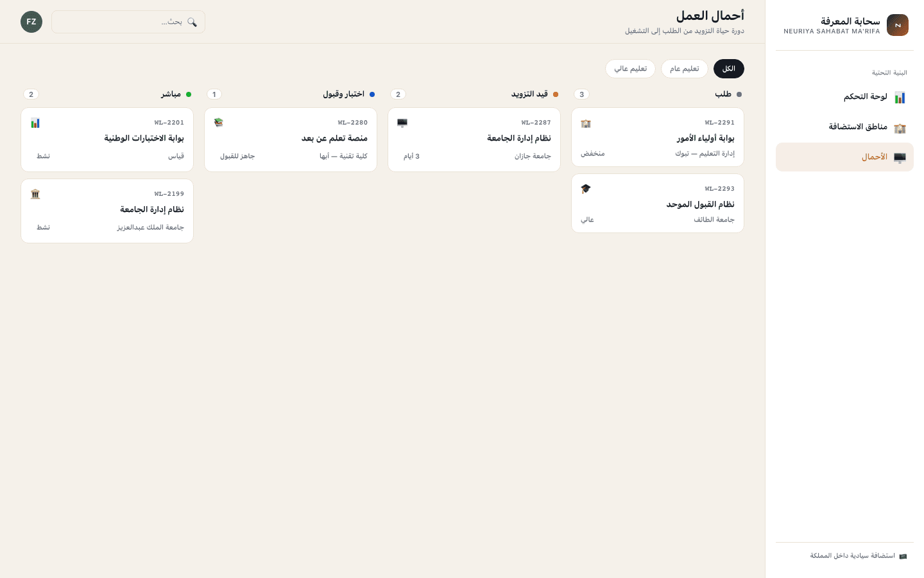924x578 pixels.
Task: Click the bar chart icon on WL-2201
Action: 35,123
